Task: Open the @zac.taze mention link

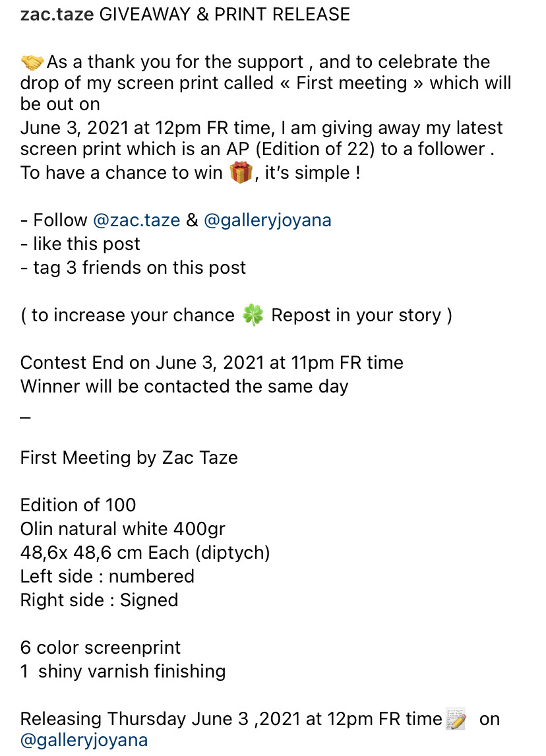Action: 136,220
